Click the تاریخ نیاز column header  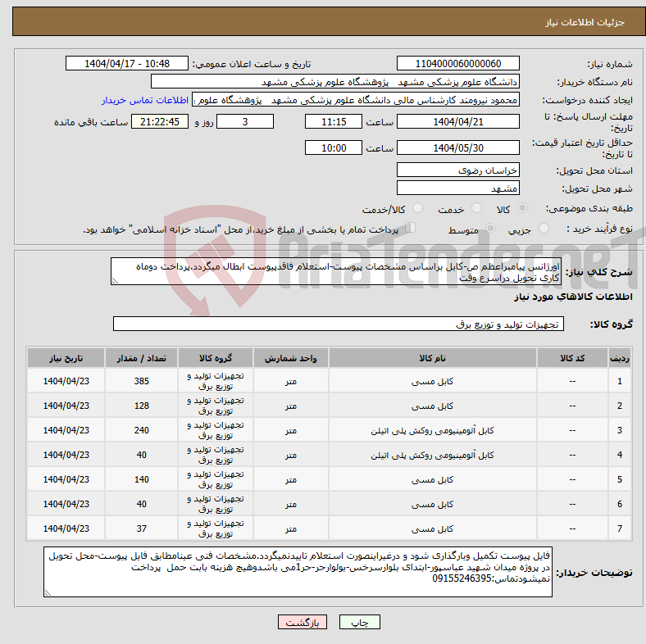point(66,358)
